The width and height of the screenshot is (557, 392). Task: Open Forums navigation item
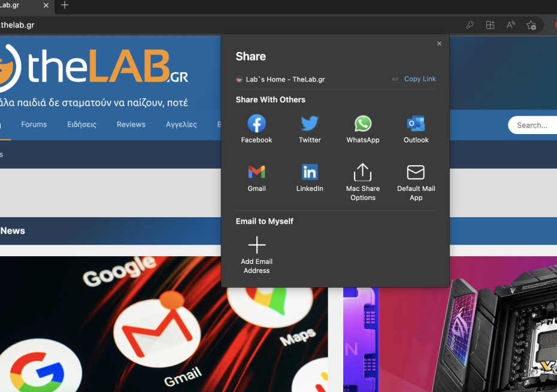(34, 124)
